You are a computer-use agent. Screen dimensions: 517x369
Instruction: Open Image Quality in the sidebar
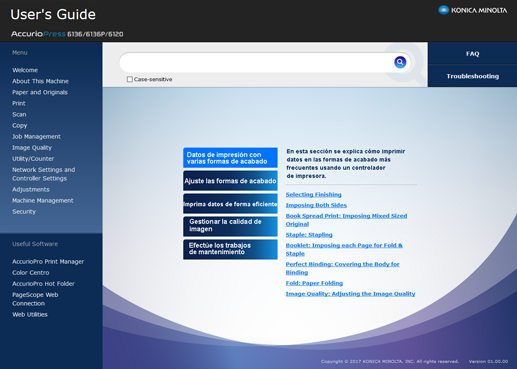coord(32,148)
